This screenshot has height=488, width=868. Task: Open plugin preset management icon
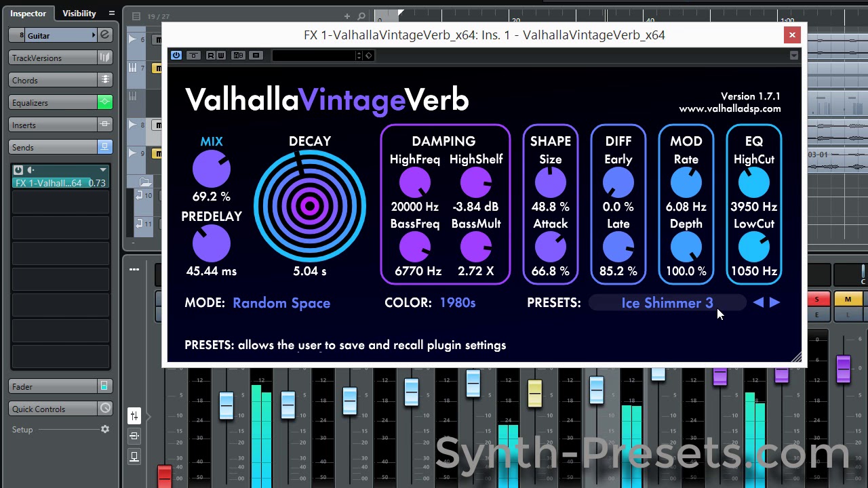[x=368, y=56]
